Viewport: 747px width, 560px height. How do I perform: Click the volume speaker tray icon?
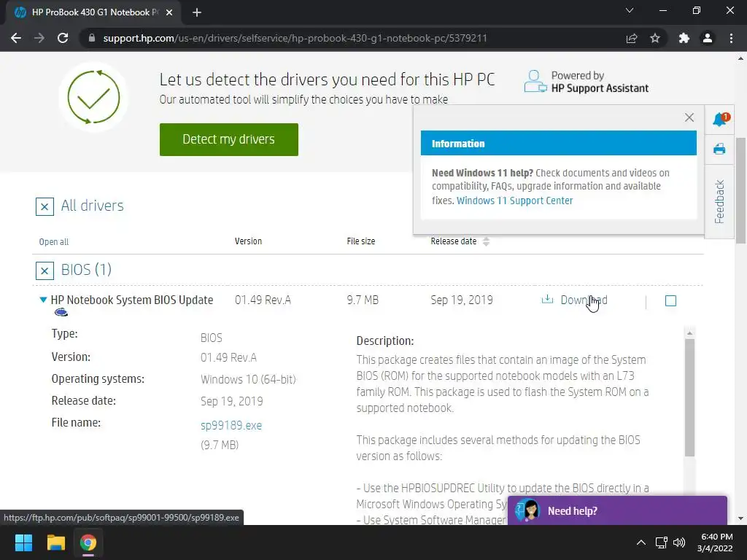click(679, 542)
